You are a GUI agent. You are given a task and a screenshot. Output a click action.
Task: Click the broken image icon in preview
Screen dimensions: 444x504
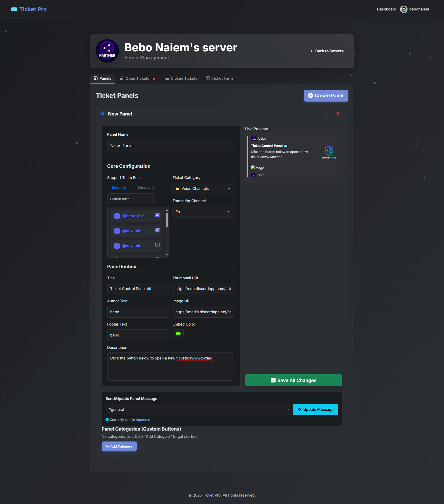coord(253,168)
